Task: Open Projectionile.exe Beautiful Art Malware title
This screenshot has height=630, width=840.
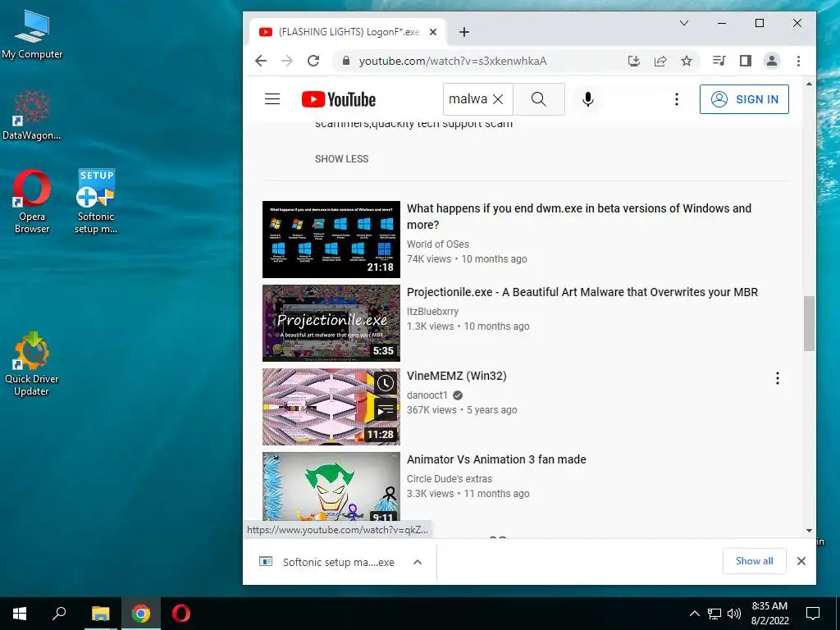Action: pos(582,292)
